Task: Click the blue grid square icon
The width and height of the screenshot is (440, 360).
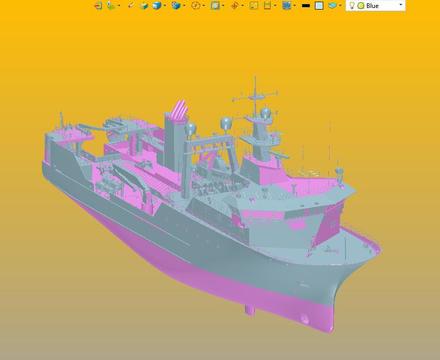Action: click(x=286, y=6)
